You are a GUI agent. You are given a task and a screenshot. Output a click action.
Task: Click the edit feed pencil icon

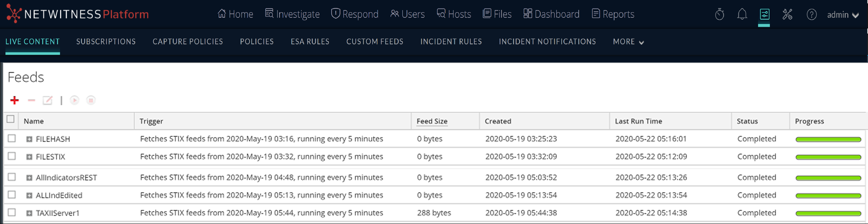click(48, 100)
